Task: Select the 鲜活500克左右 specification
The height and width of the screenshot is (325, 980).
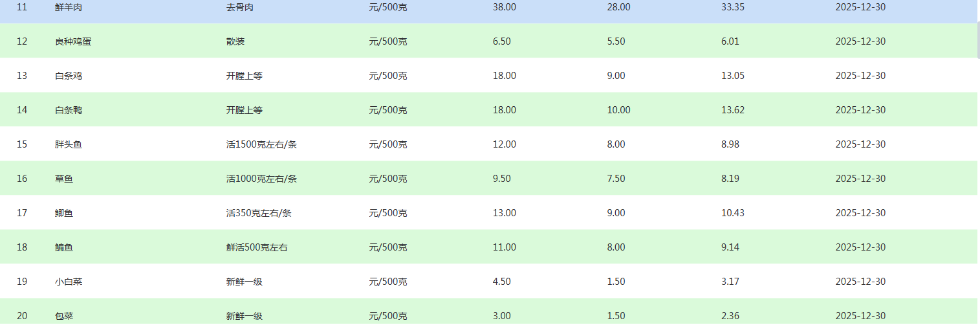Action: coord(257,247)
